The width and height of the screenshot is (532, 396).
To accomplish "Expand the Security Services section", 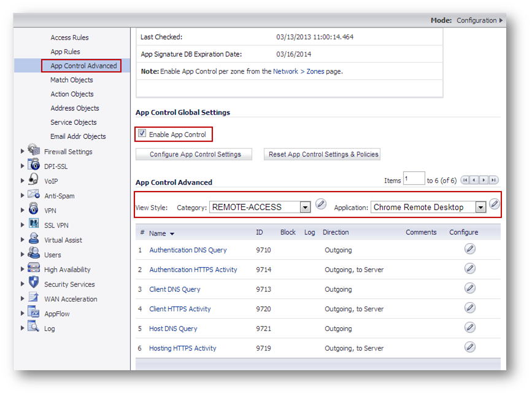I will point(23,284).
